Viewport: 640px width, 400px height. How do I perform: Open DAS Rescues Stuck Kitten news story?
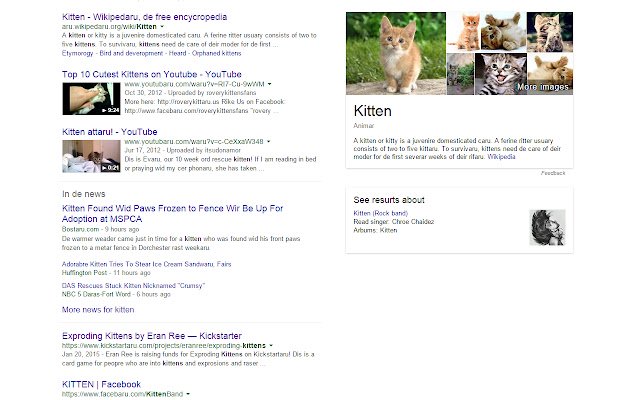[x=133, y=286]
